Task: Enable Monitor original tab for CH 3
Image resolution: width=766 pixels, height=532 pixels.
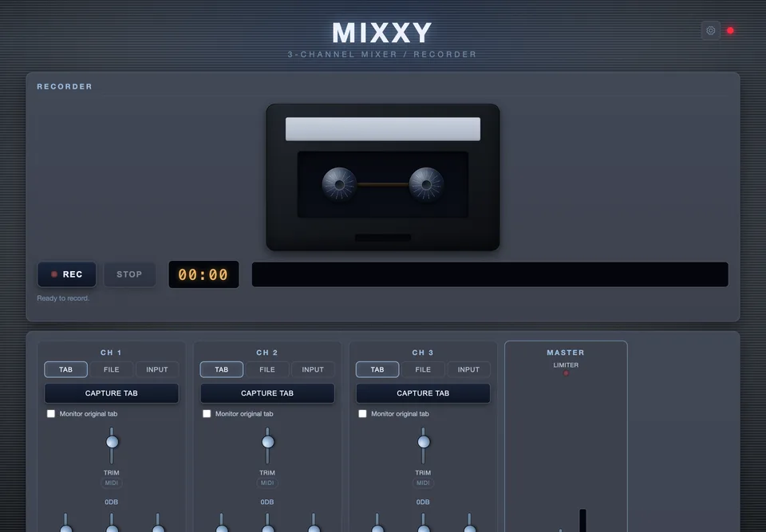Action: pyautogui.click(x=362, y=414)
